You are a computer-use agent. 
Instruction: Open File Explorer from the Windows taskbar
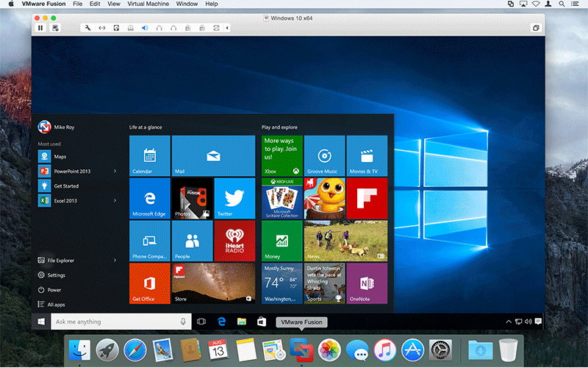pos(242,322)
